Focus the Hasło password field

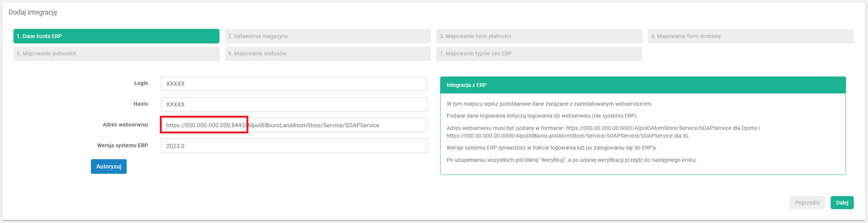point(294,105)
